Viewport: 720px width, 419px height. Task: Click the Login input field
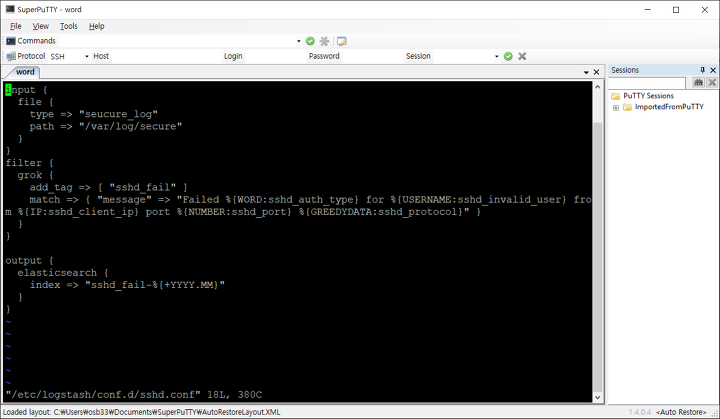(x=275, y=56)
